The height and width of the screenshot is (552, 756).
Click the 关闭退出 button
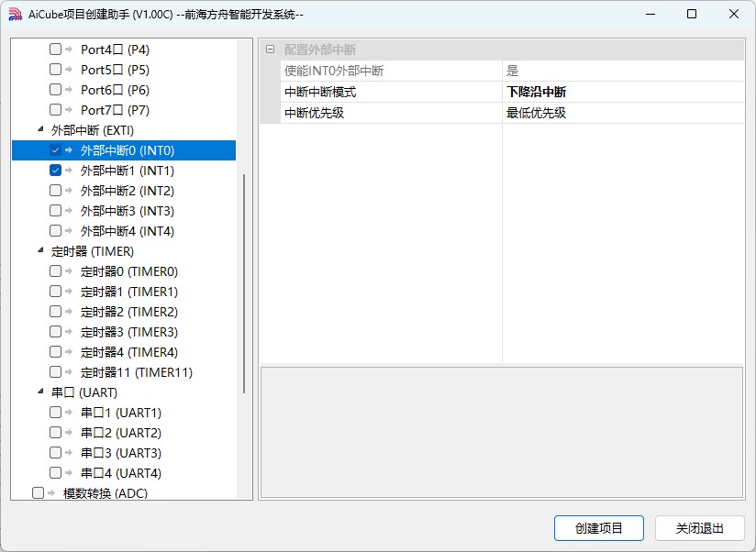[x=700, y=528]
